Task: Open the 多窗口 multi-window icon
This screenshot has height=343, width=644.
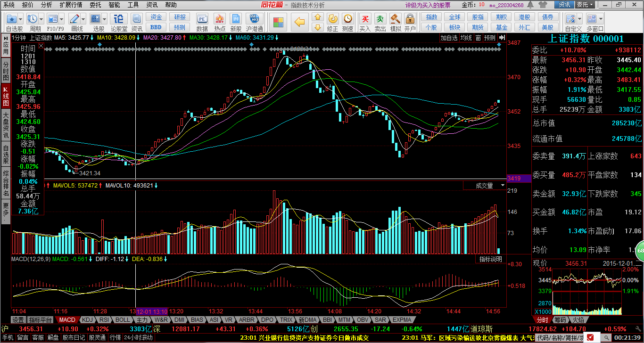Action: pyautogui.click(x=592, y=19)
